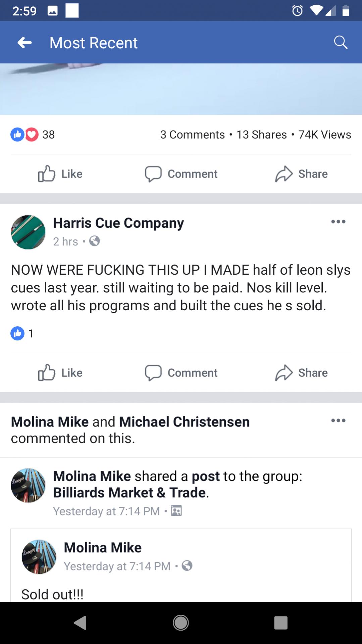Open Molina Mike's shared post avatar
362x644 pixels.
[x=39, y=557]
